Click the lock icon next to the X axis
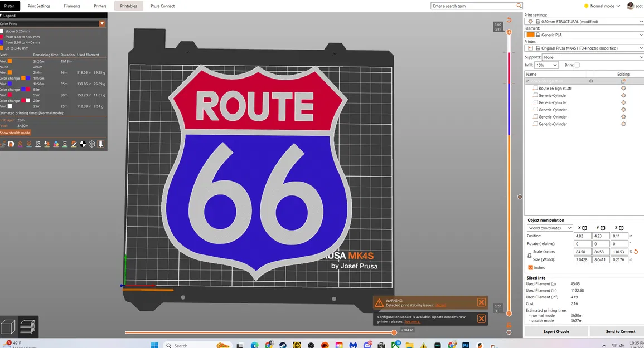This screenshot has width=644, height=348. click(584, 228)
